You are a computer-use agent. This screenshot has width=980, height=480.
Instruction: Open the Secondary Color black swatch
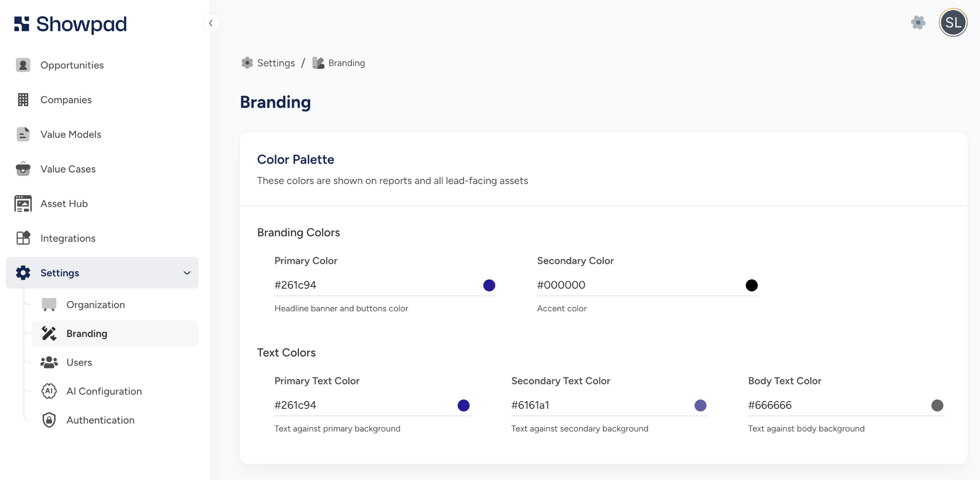pos(752,285)
